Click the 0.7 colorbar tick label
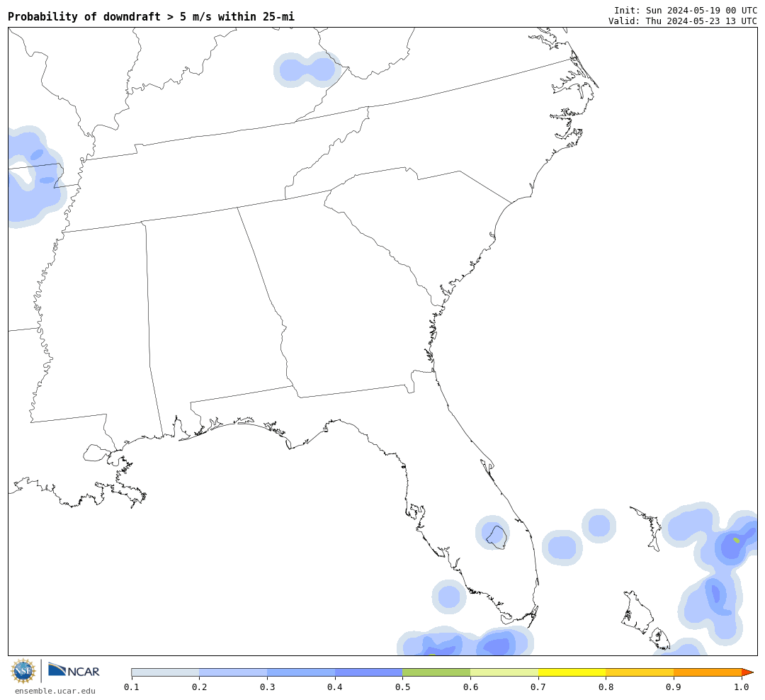 point(538,687)
